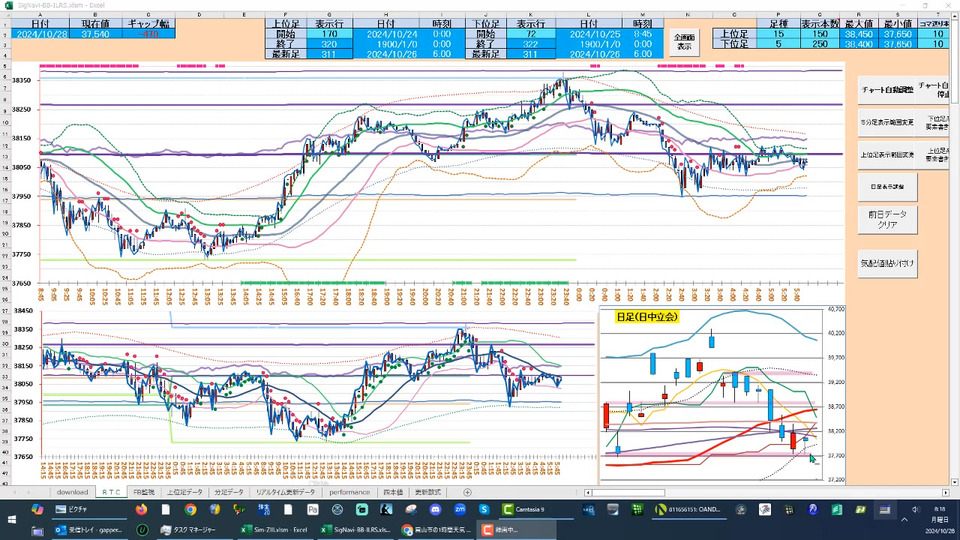The height and width of the screenshot is (540, 960).
Task: Click the チャート自動調整 button
Action: pos(887,89)
